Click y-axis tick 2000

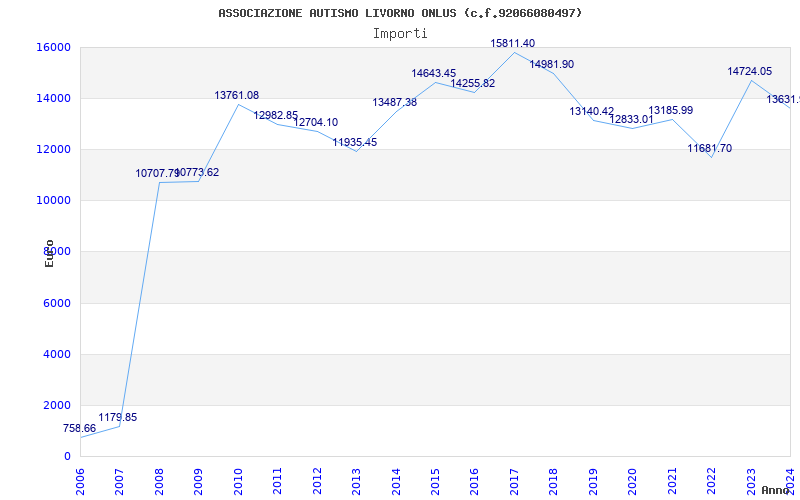[x=56, y=406]
